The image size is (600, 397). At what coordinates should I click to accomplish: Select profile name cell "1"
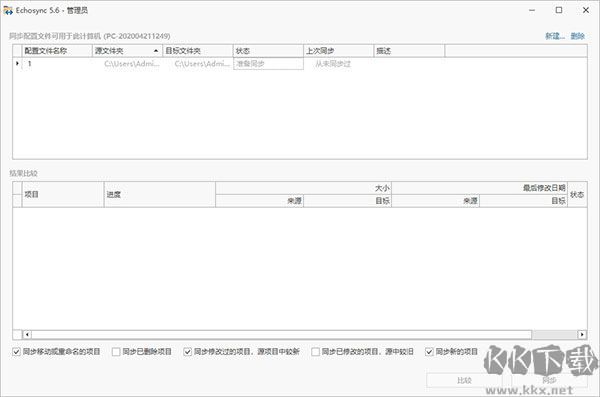point(57,64)
